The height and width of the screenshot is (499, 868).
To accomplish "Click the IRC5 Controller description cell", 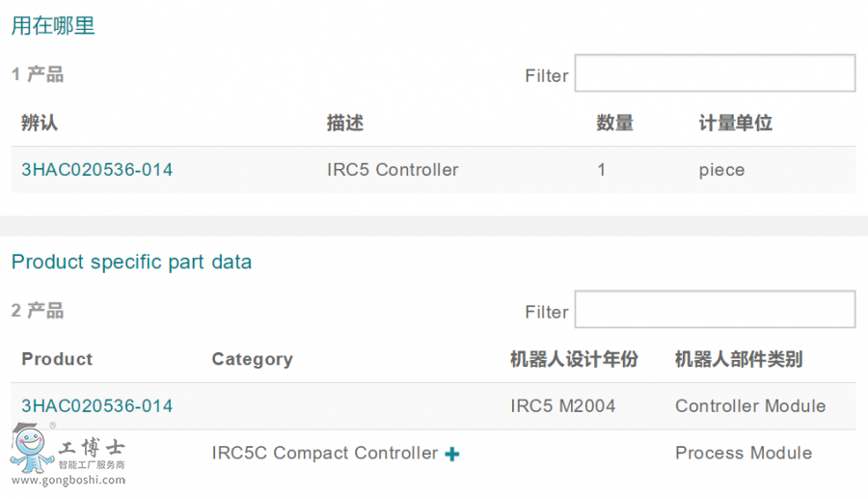I will tap(393, 170).
